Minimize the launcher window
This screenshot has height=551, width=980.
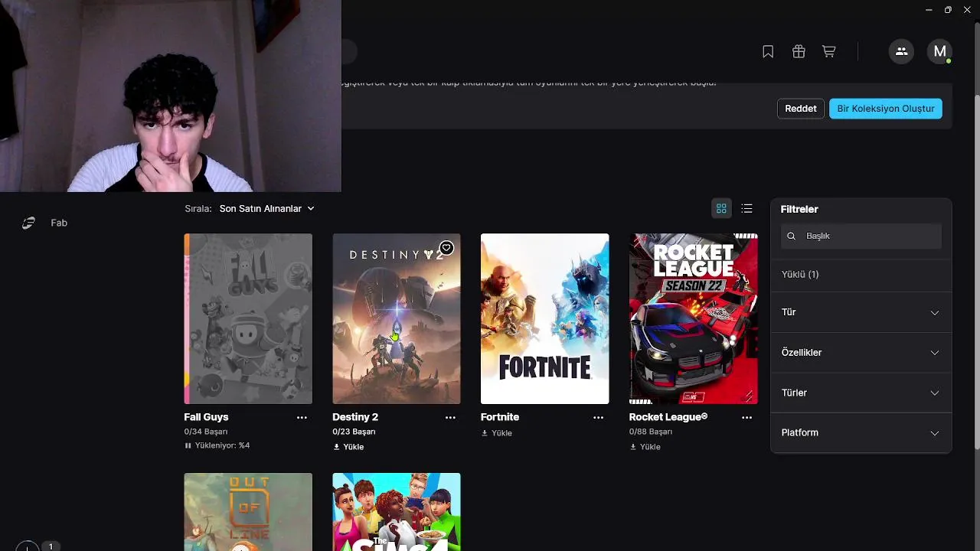(x=929, y=10)
